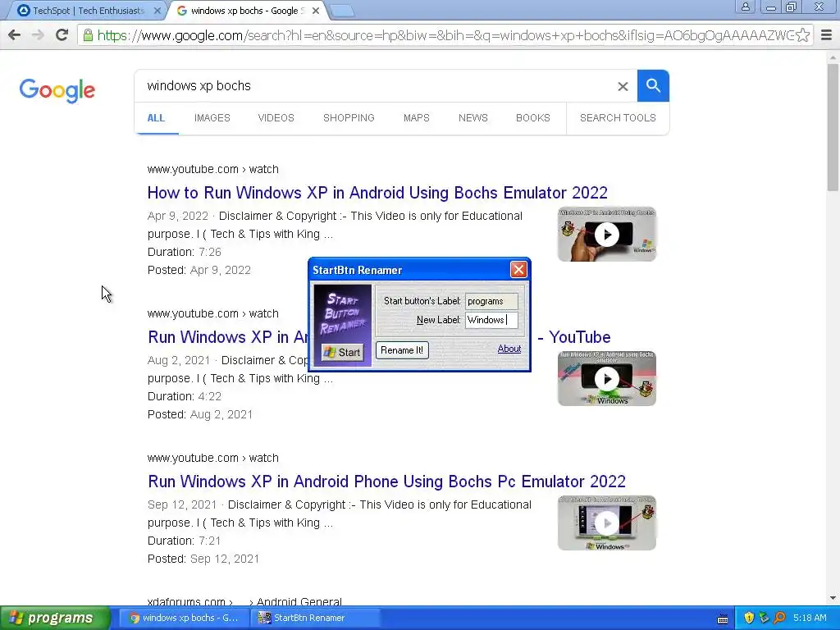Bookmark this page with the star icon
This screenshot has height=630, width=840.
tap(802, 35)
